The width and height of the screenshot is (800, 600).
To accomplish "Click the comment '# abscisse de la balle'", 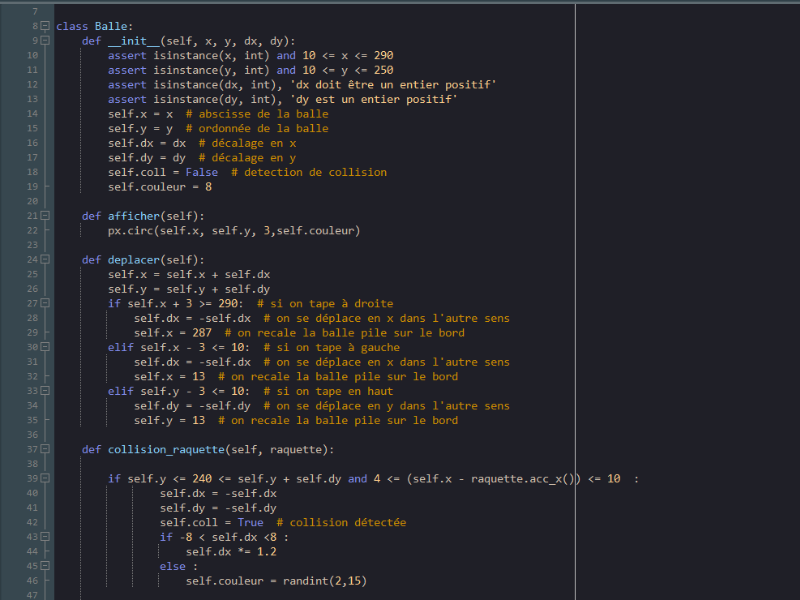I will 257,114.
